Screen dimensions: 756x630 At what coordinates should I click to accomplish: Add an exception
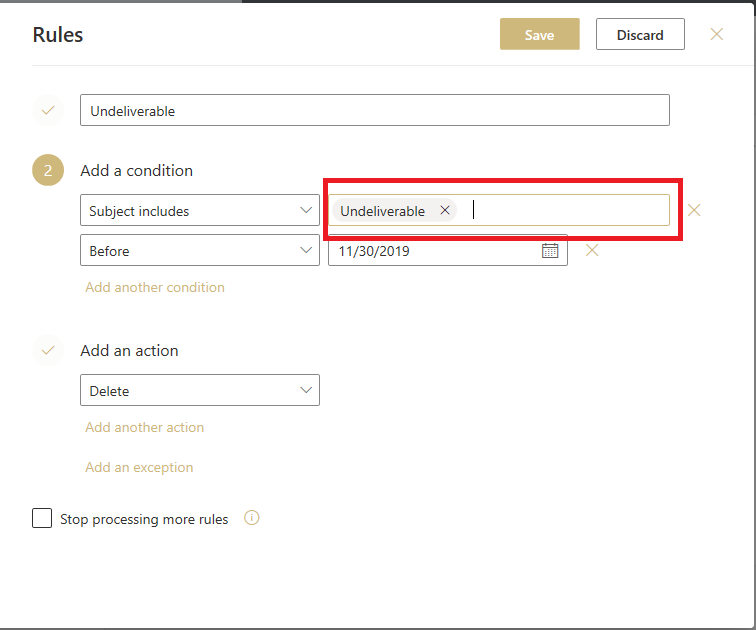[x=139, y=467]
